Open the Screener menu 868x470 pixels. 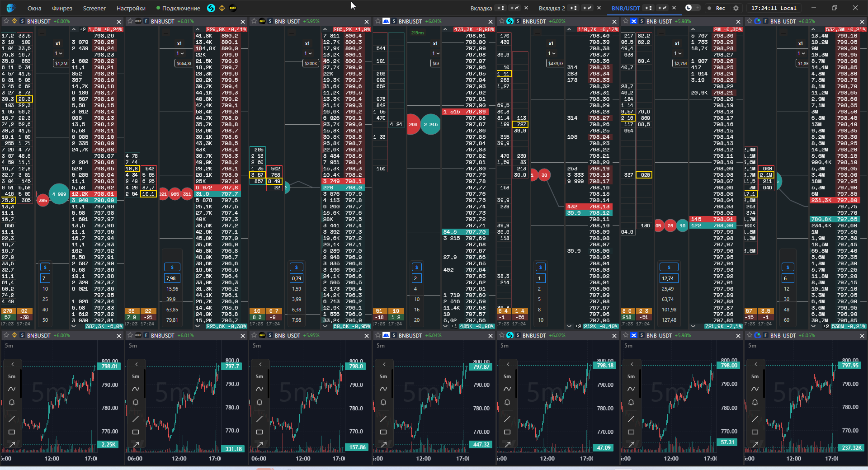(x=94, y=8)
